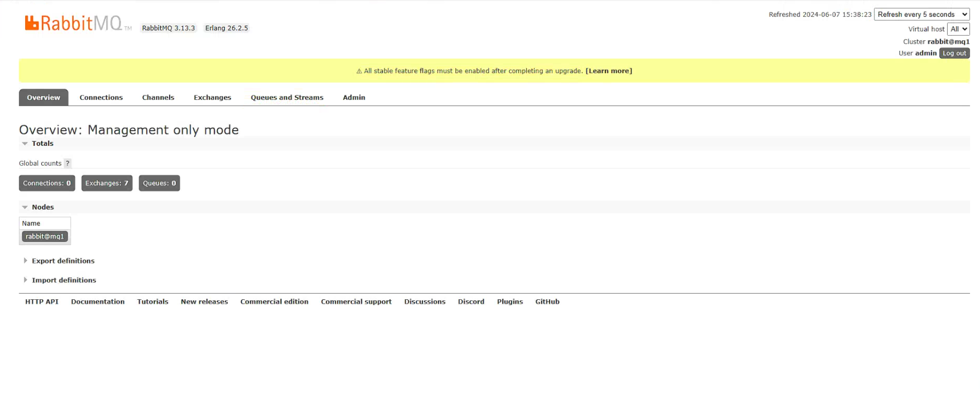Follow the Learn more link in banner
The width and height of the screenshot is (980, 407).
click(608, 71)
